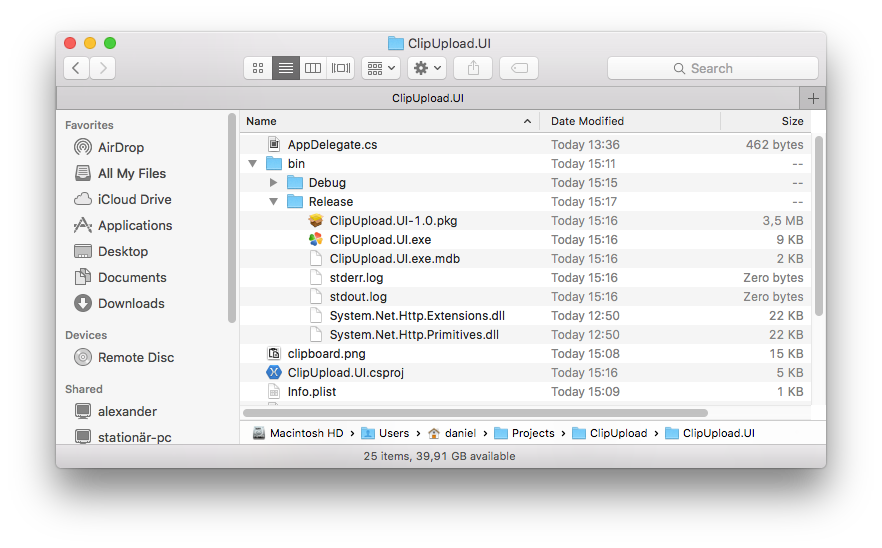Click the 3,5 MB size value
Viewport: 882px width, 548px height.
click(783, 221)
